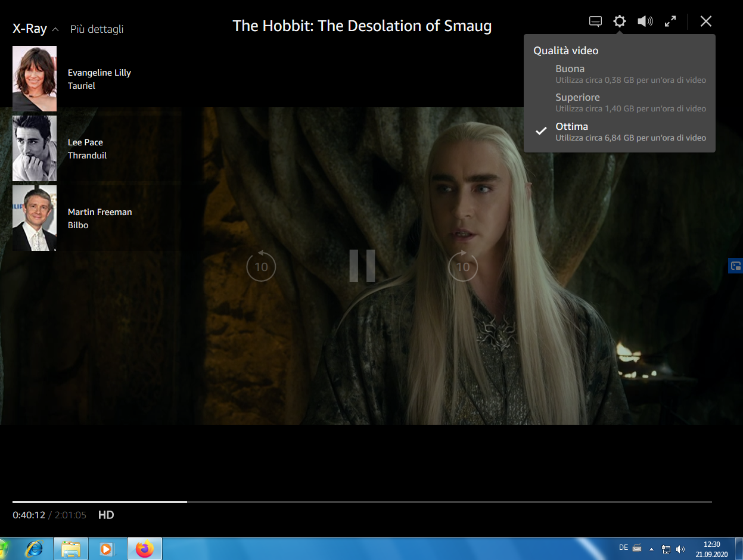The width and height of the screenshot is (743, 560).
Task: Select Martin Freeman name
Action: 100,212
